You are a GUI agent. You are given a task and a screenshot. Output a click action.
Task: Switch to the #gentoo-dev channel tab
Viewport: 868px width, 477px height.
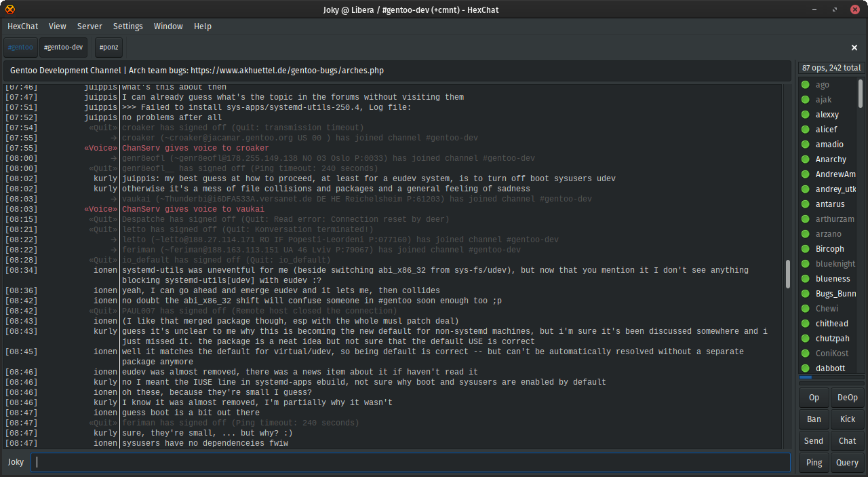[63, 47]
